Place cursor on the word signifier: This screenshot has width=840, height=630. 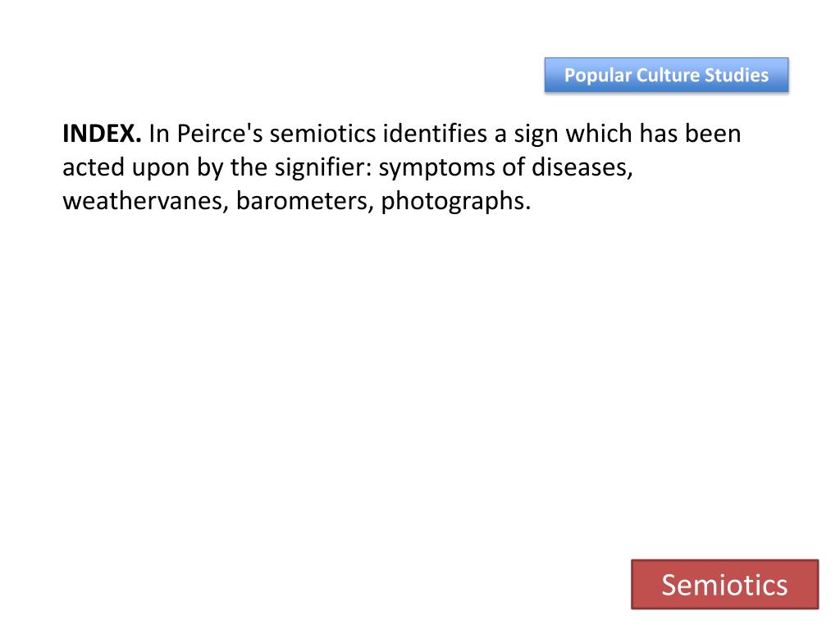click(323, 168)
